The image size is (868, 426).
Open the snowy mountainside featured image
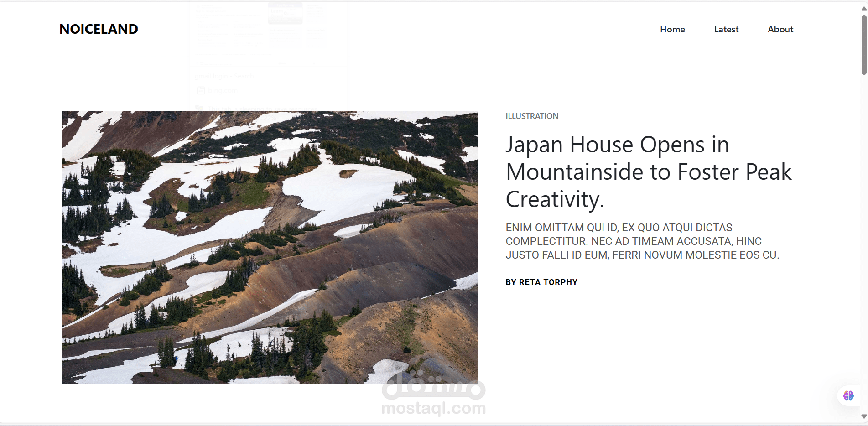(270, 247)
